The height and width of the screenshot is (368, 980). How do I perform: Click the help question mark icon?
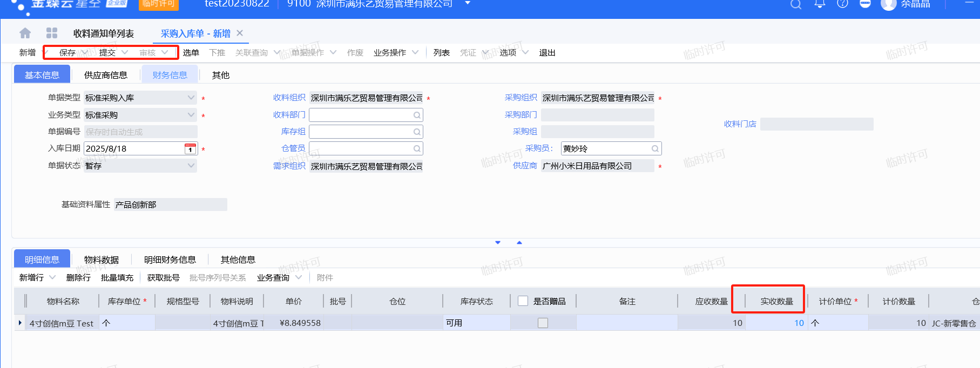coord(842,4)
